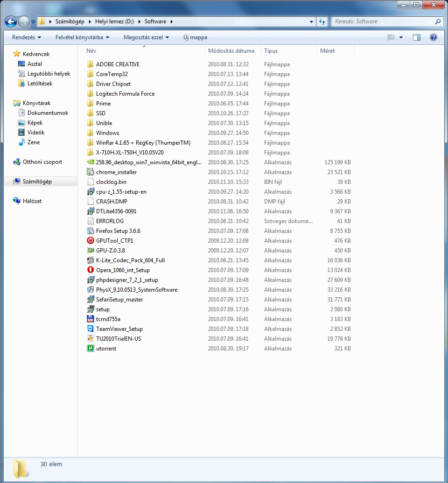Select the DTLite4356-0091 installer icon

tap(90, 211)
